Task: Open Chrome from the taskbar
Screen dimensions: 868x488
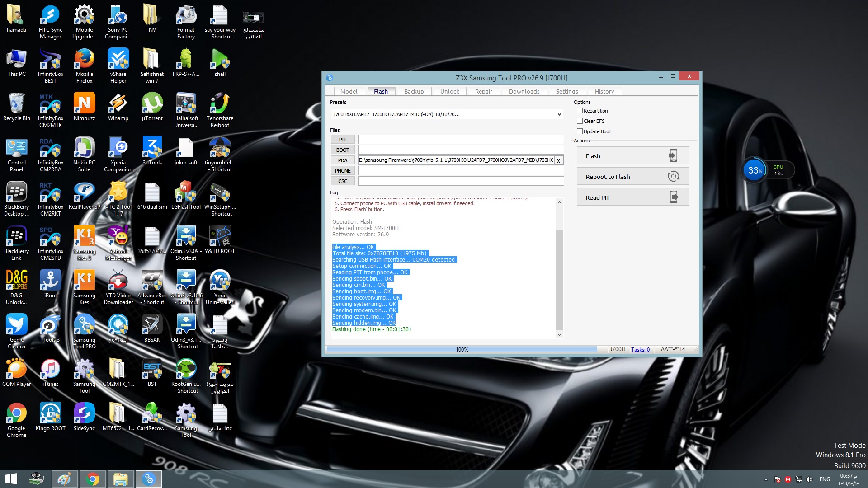Action: [92, 479]
